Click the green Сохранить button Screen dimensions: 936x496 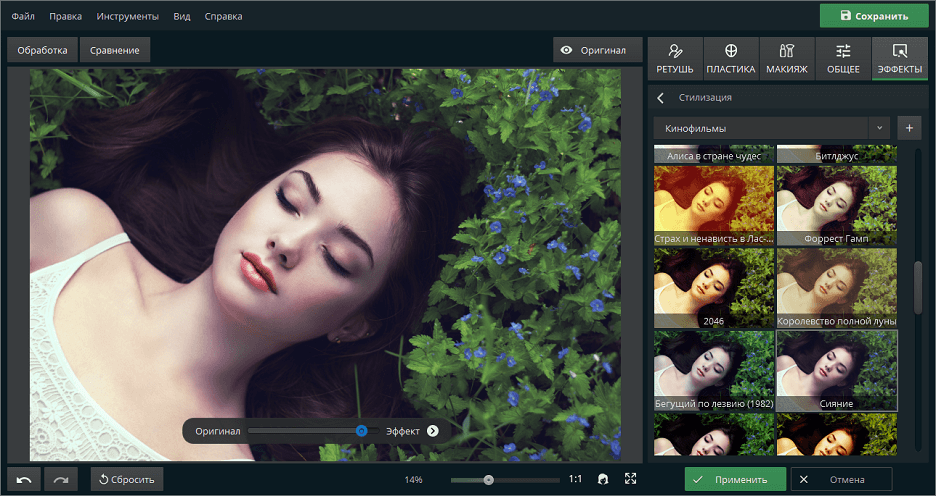pos(873,16)
